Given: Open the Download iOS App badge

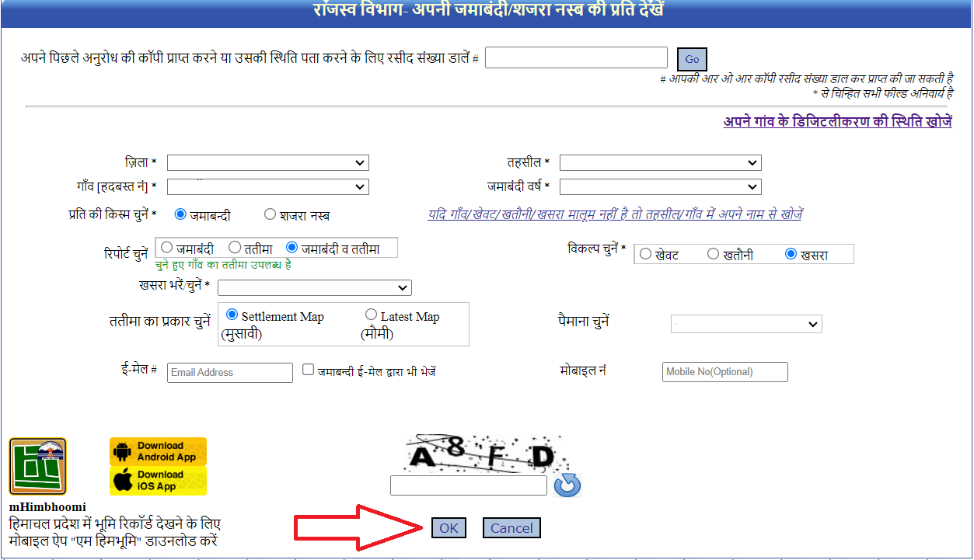Looking at the screenshot, I should [x=158, y=481].
